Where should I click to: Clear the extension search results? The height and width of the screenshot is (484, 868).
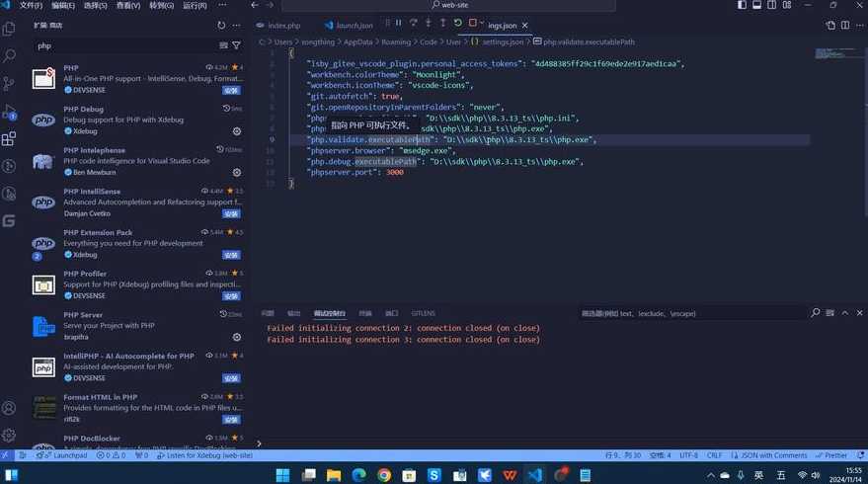click(x=223, y=45)
